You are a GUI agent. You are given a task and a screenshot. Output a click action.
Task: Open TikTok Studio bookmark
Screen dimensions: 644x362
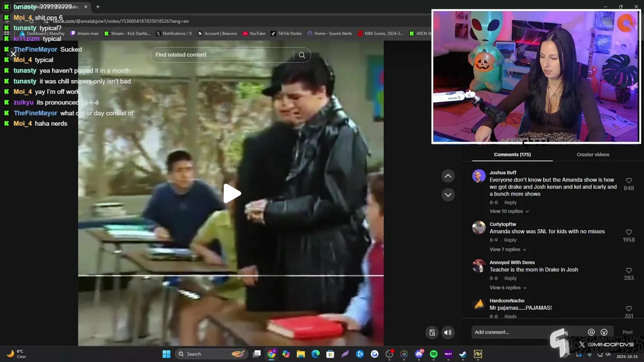coord(286,34)
